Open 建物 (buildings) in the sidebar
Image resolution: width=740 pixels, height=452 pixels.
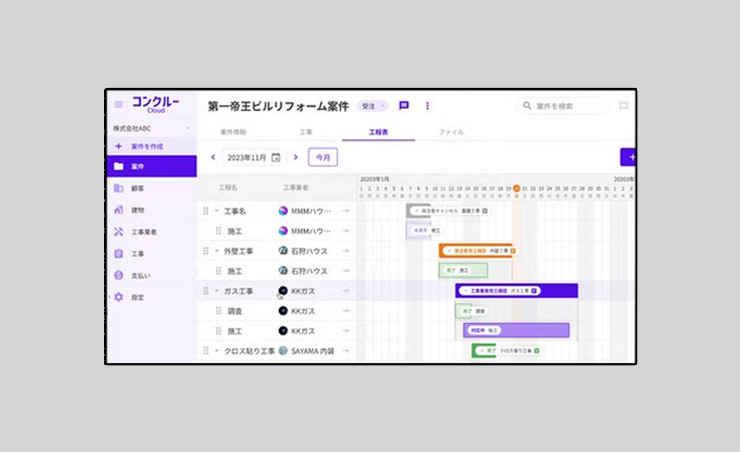119,210
